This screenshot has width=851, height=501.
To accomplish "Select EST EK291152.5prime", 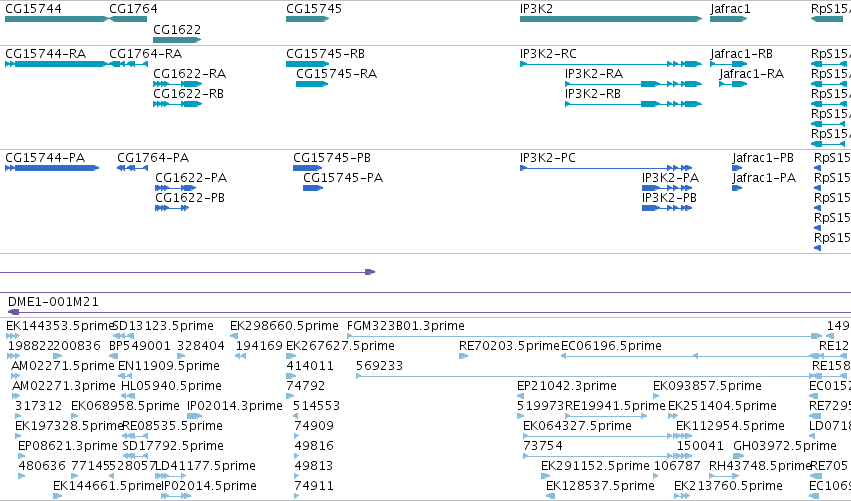I will [x=545, y=477].
